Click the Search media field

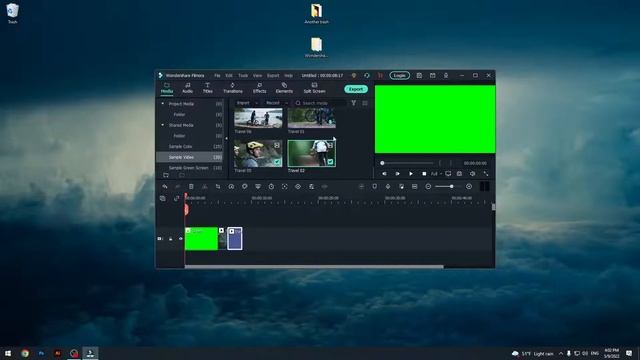pos(320,103)
